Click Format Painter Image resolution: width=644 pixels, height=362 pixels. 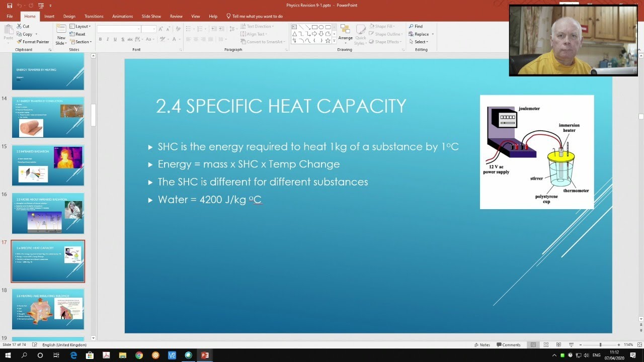tap(33, 42)
